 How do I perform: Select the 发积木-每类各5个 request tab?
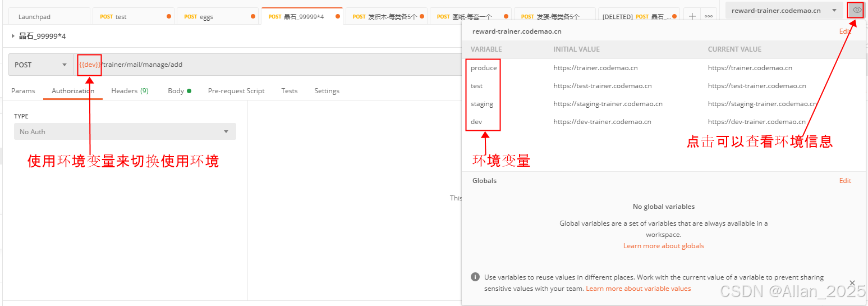click(x=387, y=17)
